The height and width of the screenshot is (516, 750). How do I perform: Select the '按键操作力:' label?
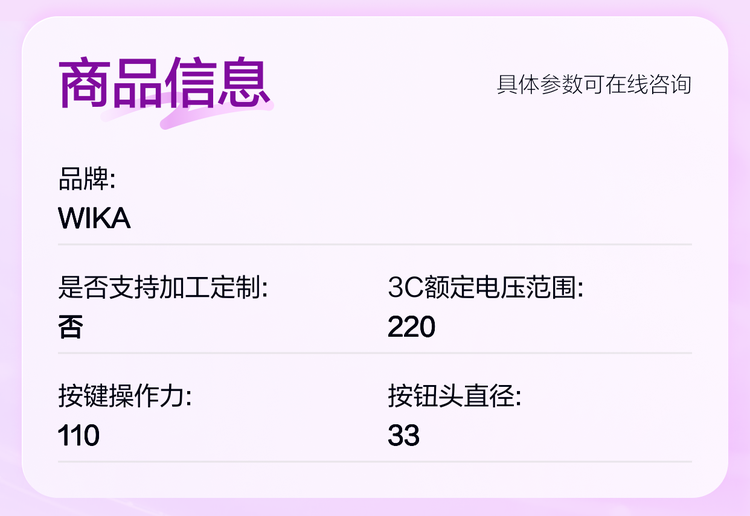(124, 397)
